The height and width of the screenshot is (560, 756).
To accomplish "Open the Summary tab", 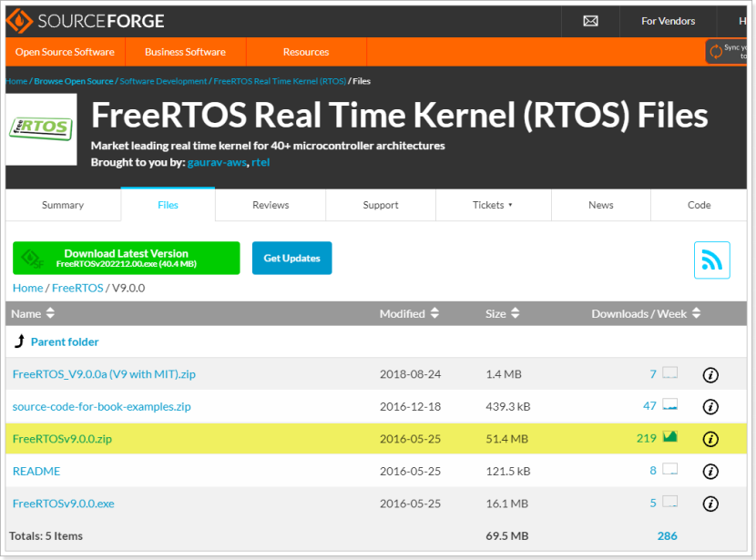I will [x=63, y=205].
